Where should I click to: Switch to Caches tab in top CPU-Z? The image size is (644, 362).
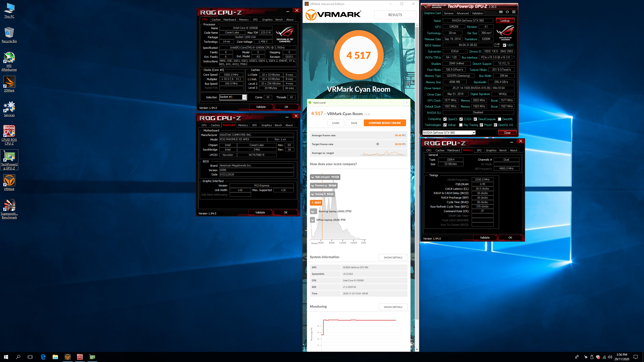point(216,20)
